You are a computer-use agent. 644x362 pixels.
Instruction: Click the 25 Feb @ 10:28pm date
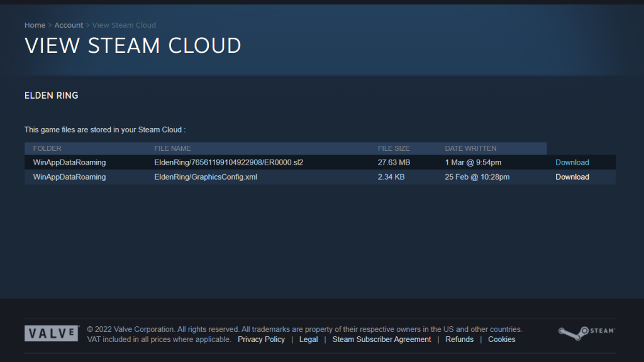pyautogui.click(x=477, y=177)
